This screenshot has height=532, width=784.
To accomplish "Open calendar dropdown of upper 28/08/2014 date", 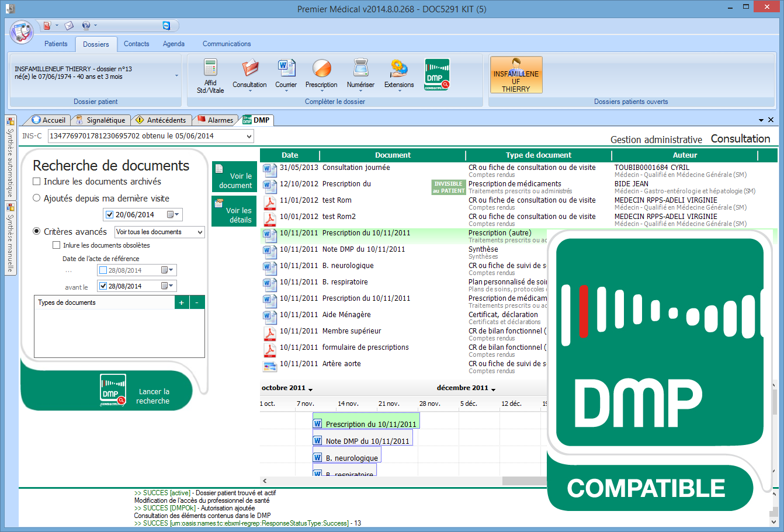I will (168, 270).
